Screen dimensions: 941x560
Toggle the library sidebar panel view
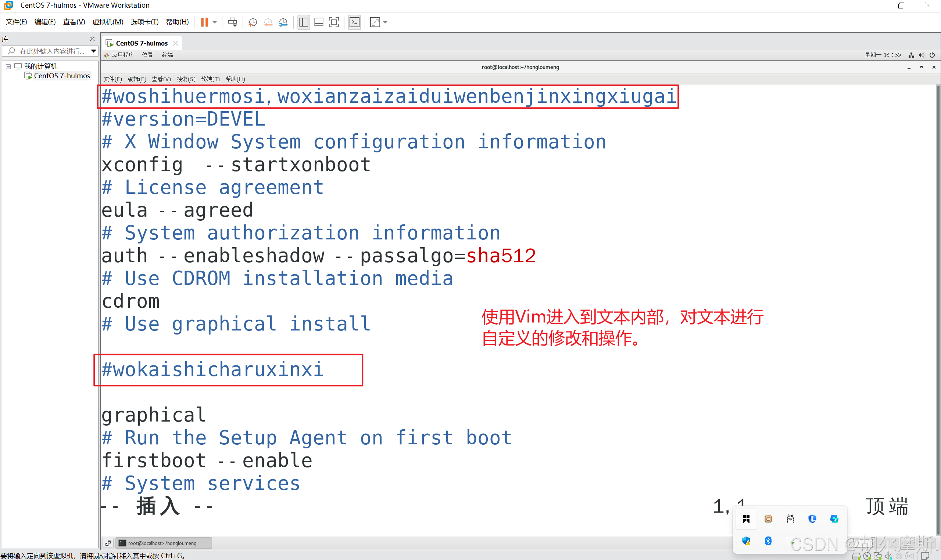pos(304,22)
